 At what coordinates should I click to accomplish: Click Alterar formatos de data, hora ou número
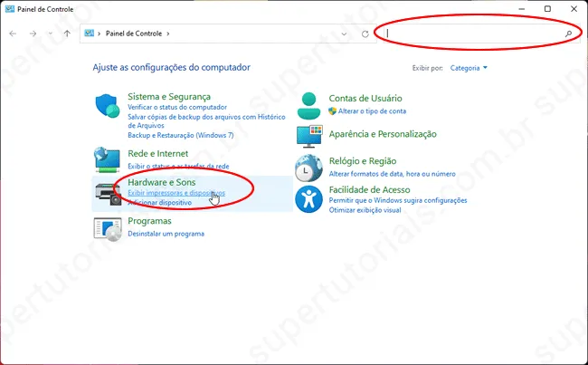coord(393,174)
